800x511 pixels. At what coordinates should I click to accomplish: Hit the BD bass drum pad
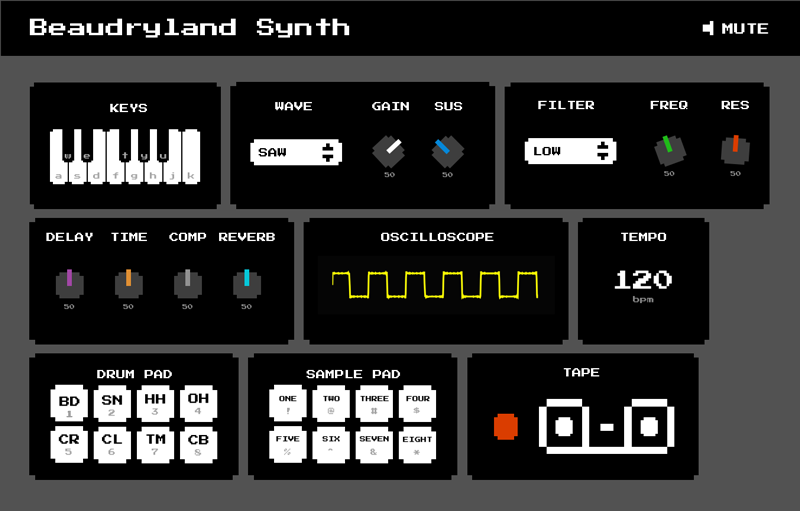pos(69,403)
